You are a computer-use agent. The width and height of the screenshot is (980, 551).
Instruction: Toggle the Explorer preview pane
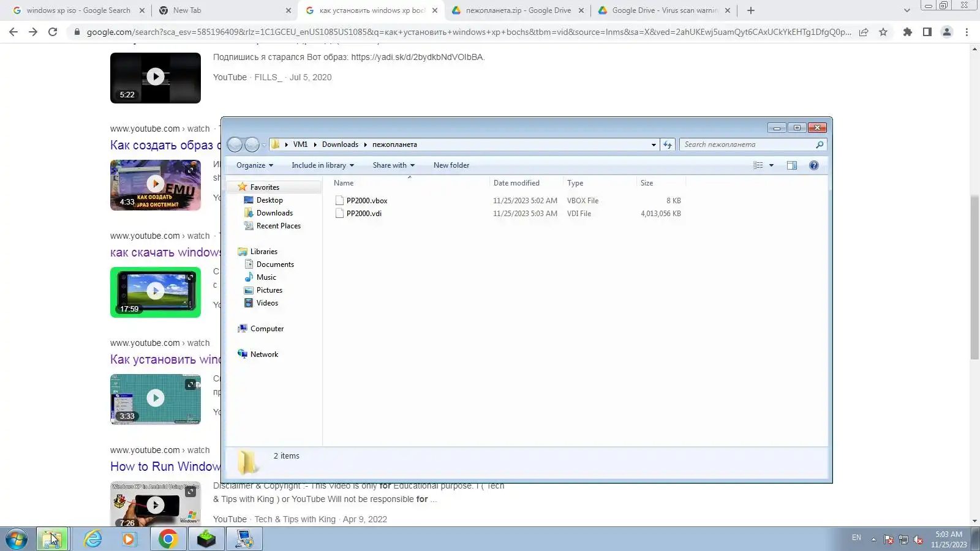coord(792,165)
